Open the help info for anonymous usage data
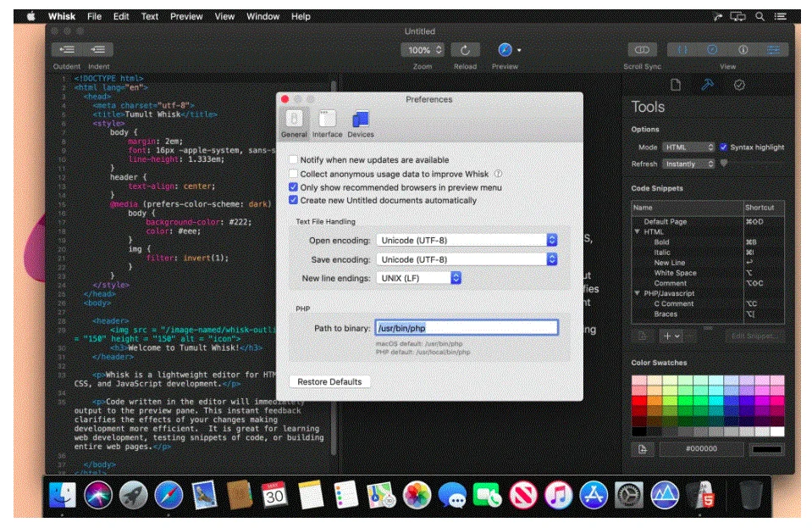The image size is (812, 528). click(x=498, y=174)
